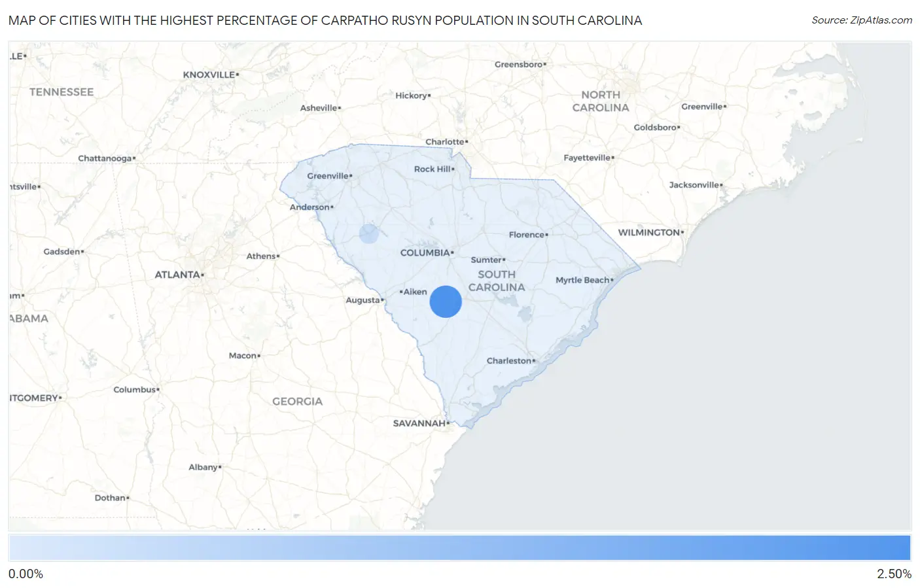920x588 pixels.
Task: Click the Hickory city label
Action: 411,95
